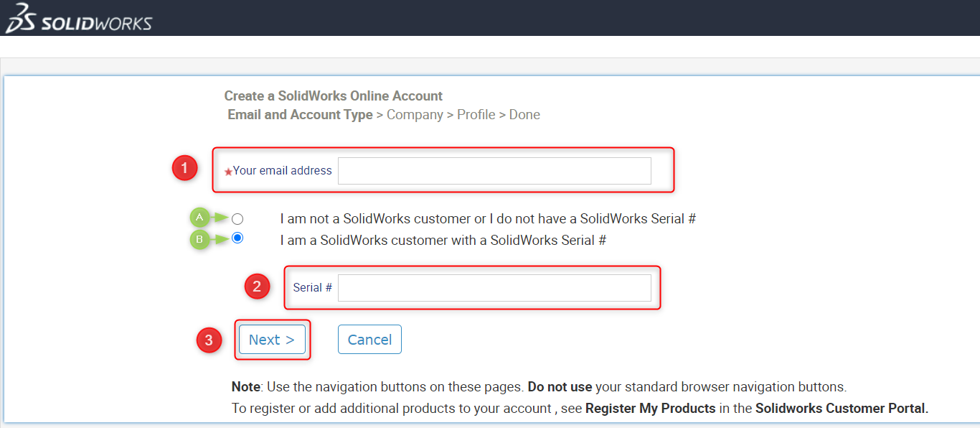Click the red circle numbered 1

[x=184, y=167]
